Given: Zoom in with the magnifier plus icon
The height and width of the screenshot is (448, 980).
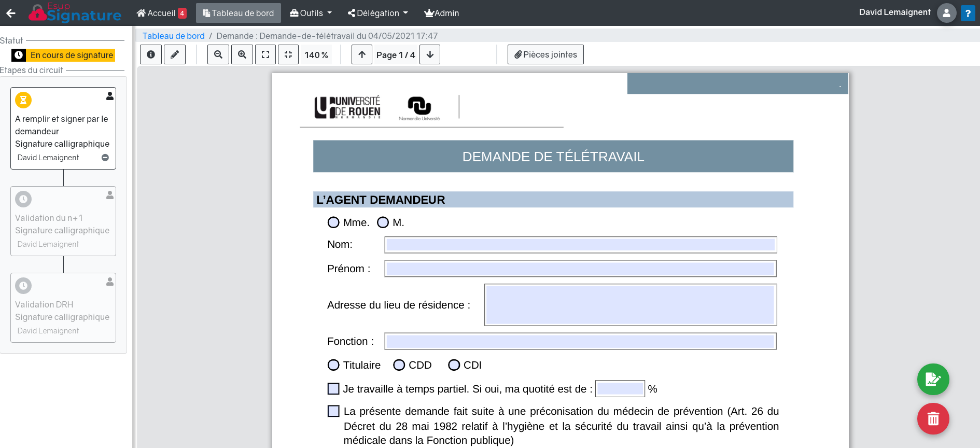Looking at the screenshot, I should 242,54.
